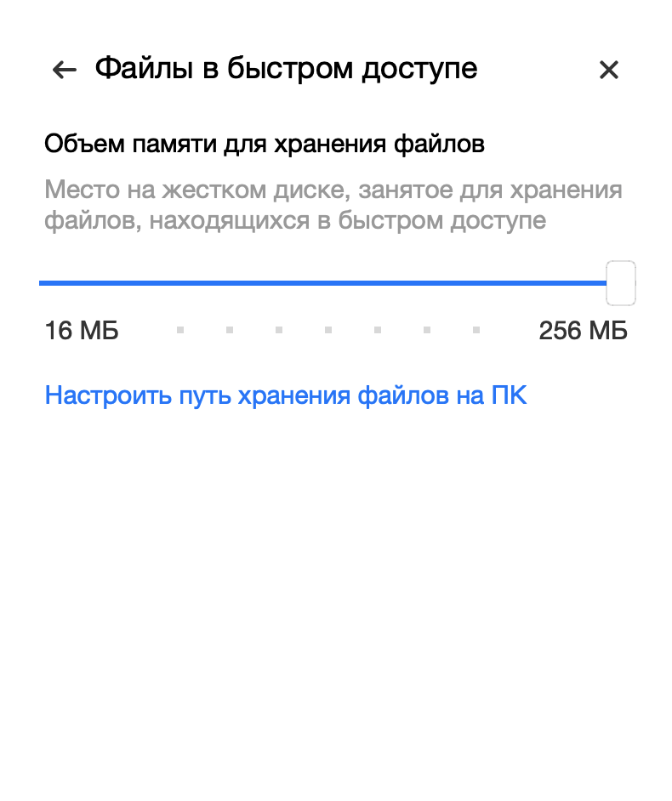Go back using the left arrow icon

point(65,70)
